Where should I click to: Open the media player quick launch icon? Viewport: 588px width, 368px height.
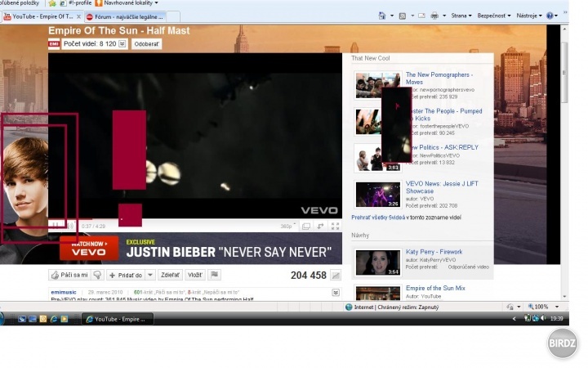[x=65, y=319]
